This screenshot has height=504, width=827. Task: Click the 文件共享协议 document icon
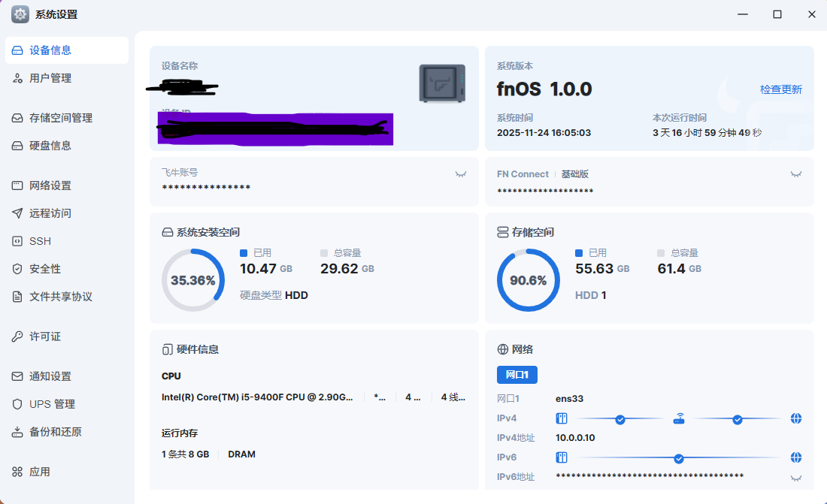(17, 296)
